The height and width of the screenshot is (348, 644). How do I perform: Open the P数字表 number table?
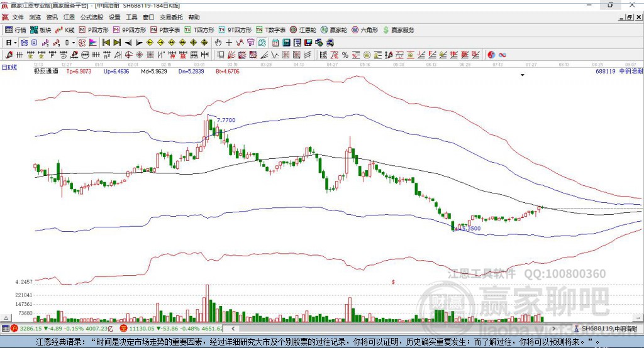[x=165, y=30]
